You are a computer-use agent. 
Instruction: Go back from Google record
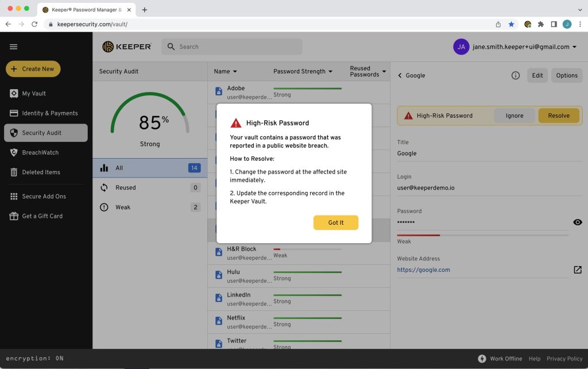[x=400, y=75]
